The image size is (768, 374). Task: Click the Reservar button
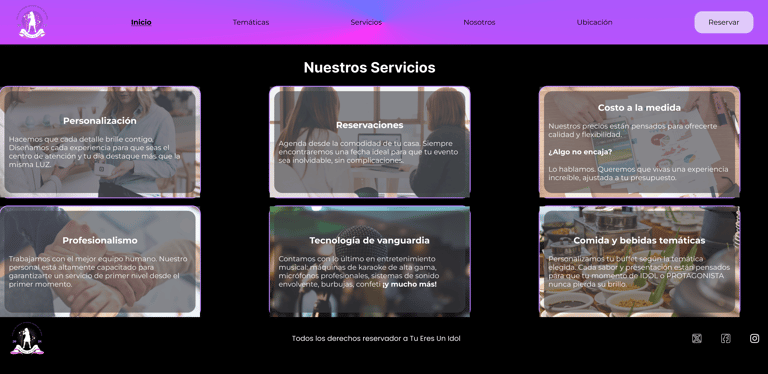pos(723,22)
